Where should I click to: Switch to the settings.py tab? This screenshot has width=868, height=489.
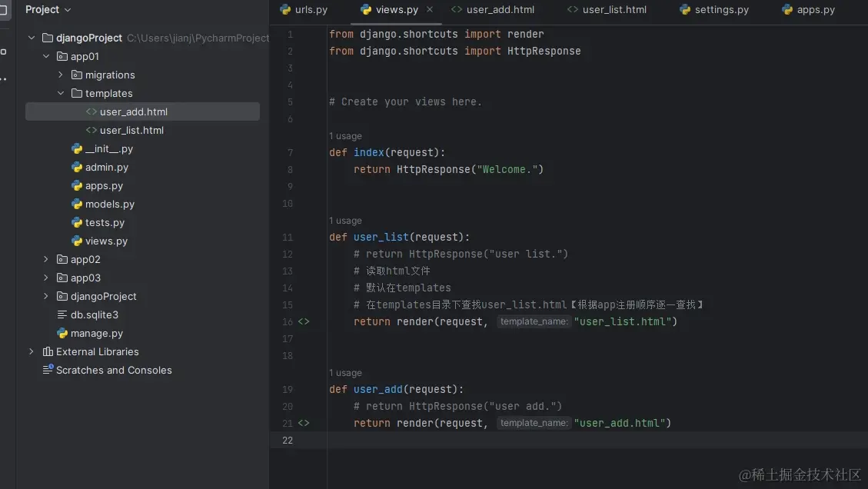click(x=714, y=9)
